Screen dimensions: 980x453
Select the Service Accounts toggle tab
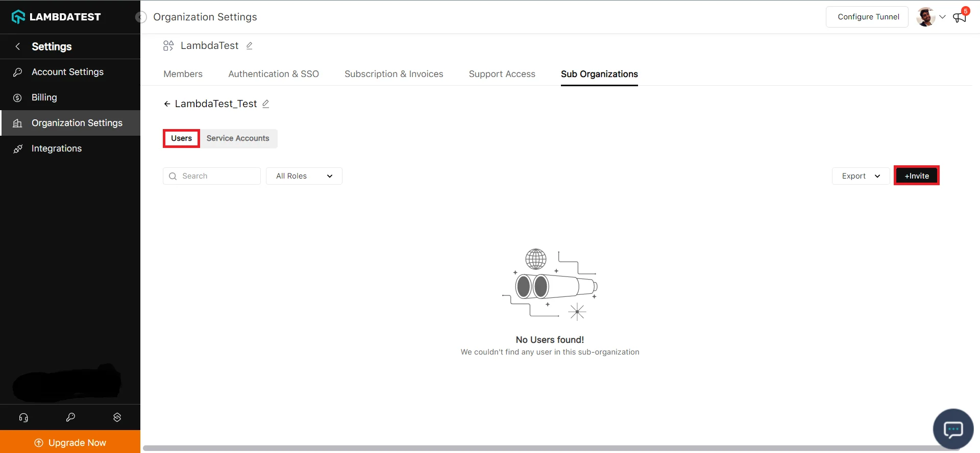(238, 138)
